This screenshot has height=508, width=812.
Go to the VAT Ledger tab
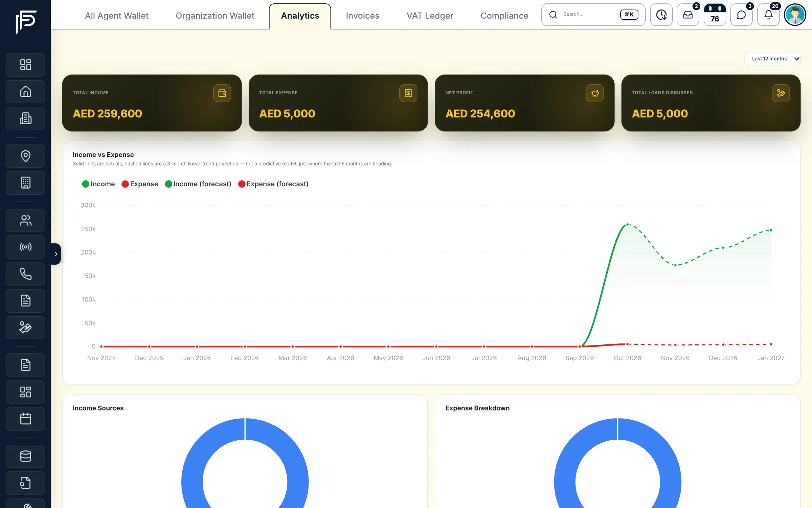430,16
